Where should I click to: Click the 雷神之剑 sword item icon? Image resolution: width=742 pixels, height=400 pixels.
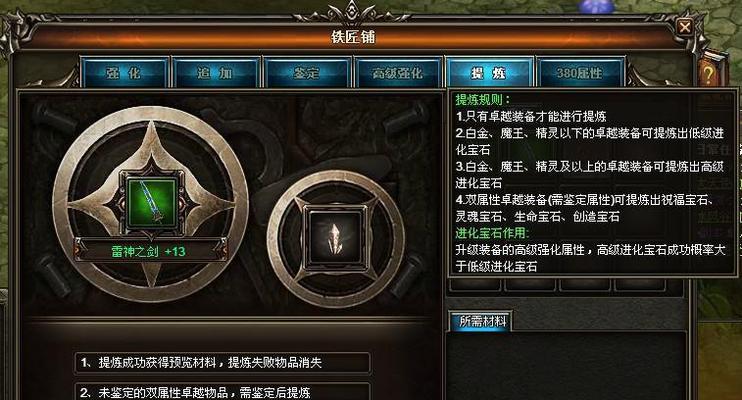click(152, 202)
